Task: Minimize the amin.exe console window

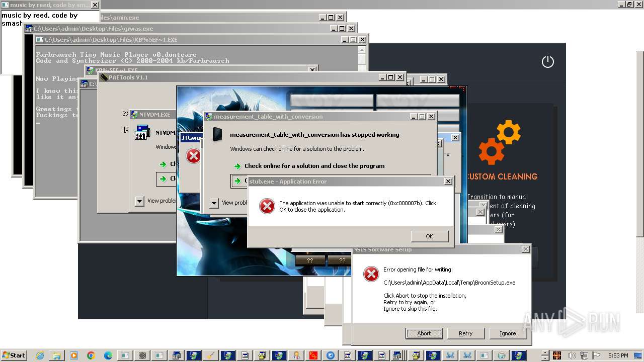Action: click(x=323, y=18)
